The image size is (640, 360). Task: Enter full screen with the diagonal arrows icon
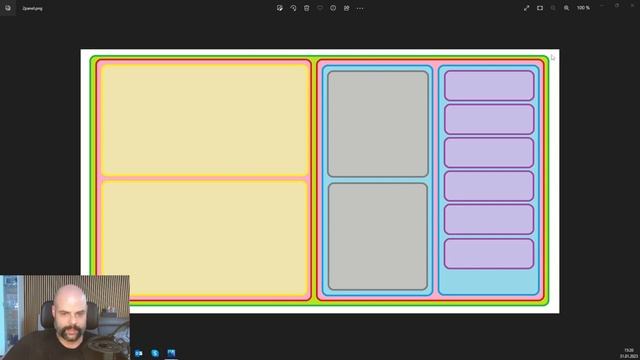(527, 8)
